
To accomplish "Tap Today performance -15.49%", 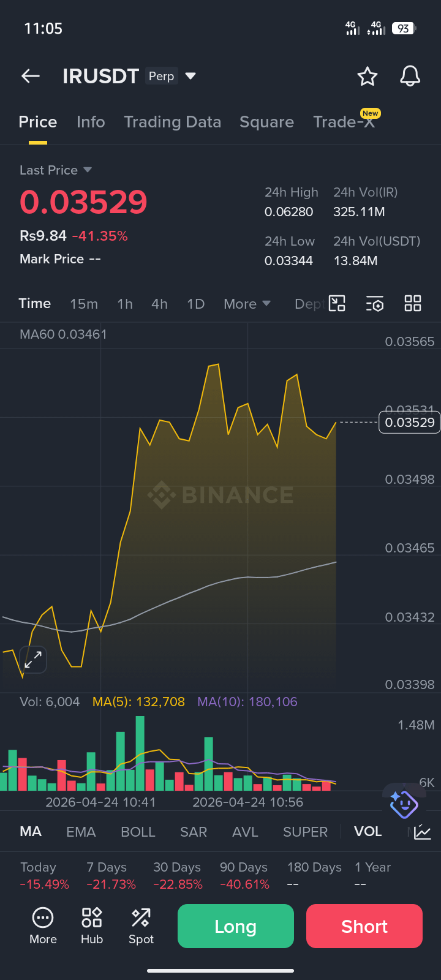I will [44, 876].
